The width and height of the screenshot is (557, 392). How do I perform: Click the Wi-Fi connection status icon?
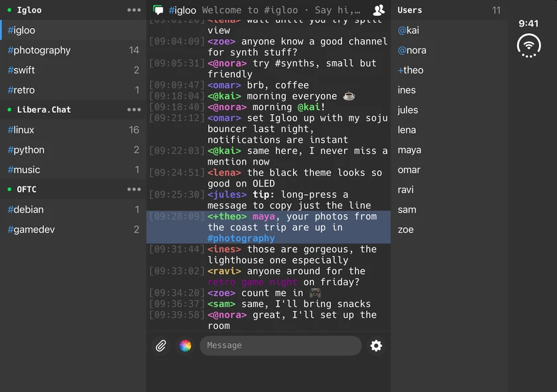(x=529, y=46)
